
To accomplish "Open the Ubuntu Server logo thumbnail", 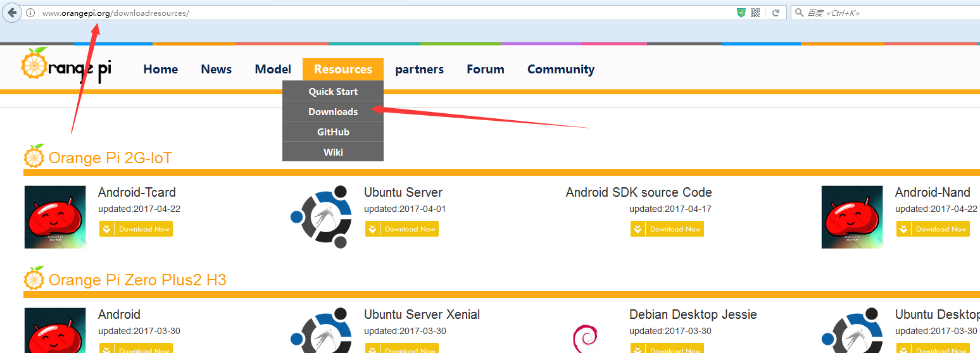I will (x=320, y=217).
